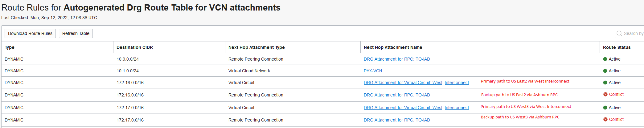This screenshot has height=128, width=644.
Task: Click the Next Hop Attachment Name header
Action: click(393, 47)
